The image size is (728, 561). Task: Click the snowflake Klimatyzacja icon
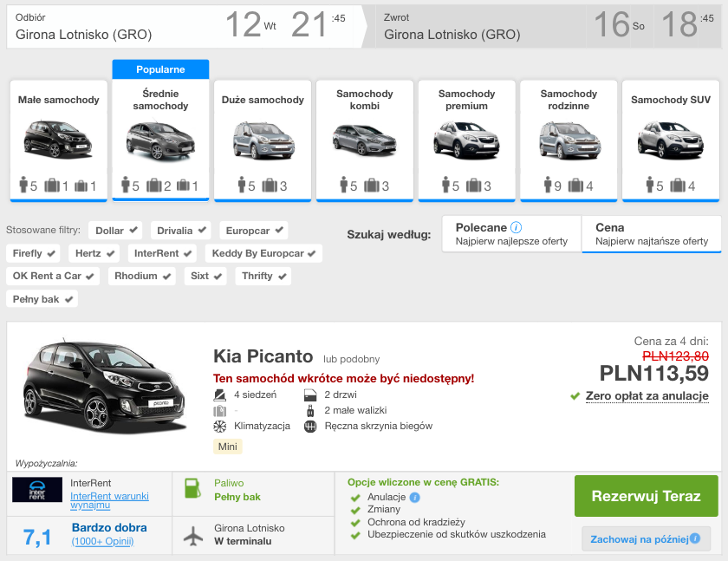tap(219, 427)
